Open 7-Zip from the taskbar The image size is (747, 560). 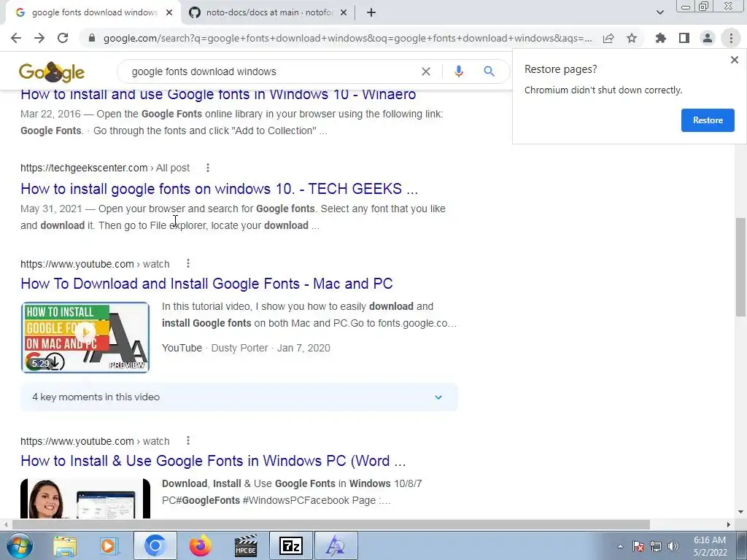tap(291, 545)
